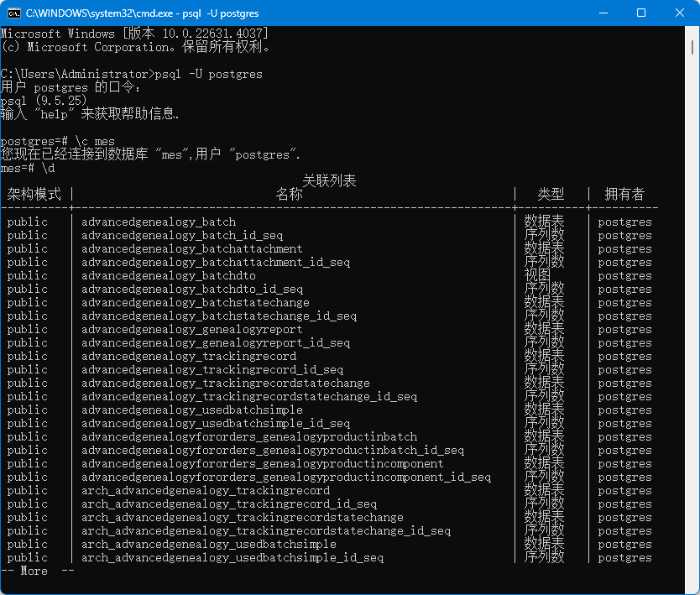Image resolution: width=700 pixels, height=595 pixels.
Task: Click the name 'arch_advancedgenealogy_usedbatchsimple'
Action: (x=209, y=544)
